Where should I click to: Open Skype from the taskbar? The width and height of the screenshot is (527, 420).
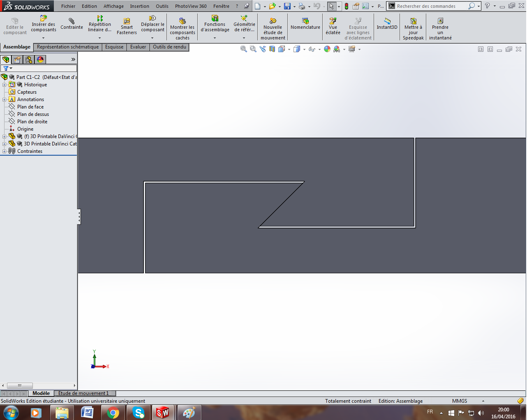(x=138, y=413)
